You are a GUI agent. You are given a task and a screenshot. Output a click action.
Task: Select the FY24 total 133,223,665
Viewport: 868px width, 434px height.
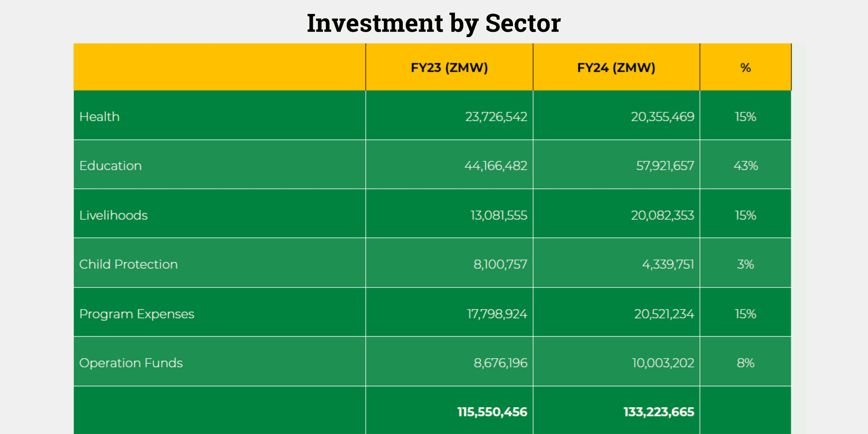coord(659,412)
